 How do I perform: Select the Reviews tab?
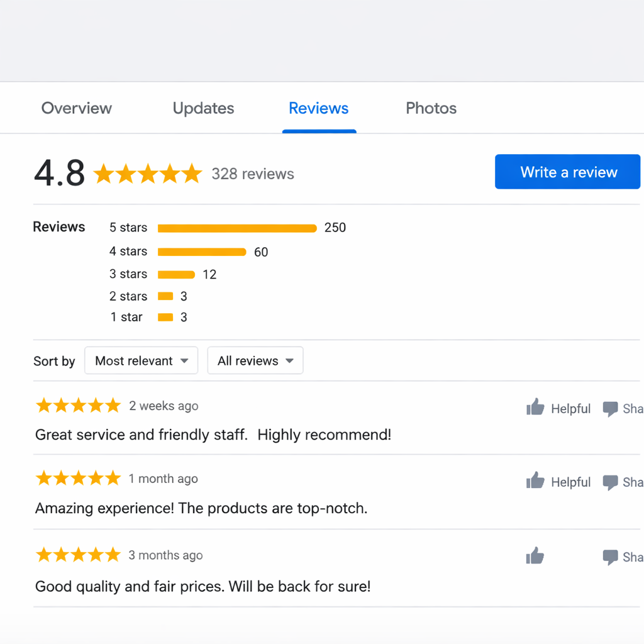(318, 108)
